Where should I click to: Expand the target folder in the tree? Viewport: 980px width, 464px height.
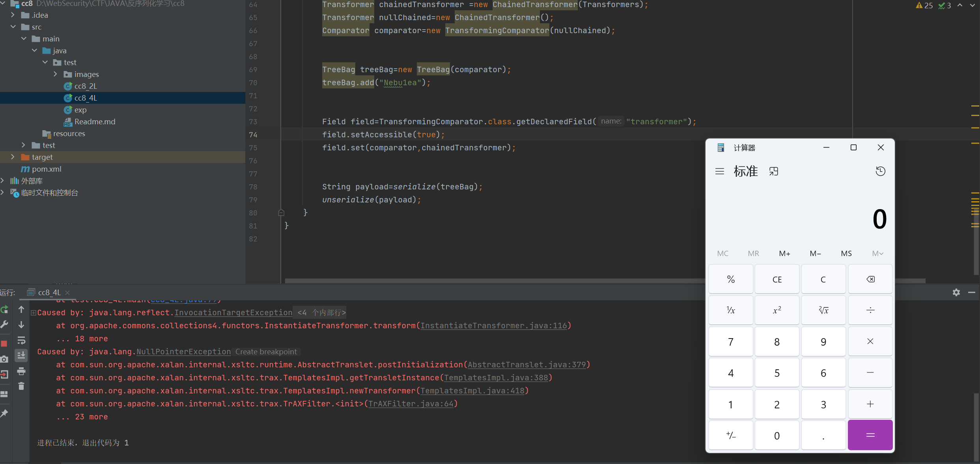[13, 157]
